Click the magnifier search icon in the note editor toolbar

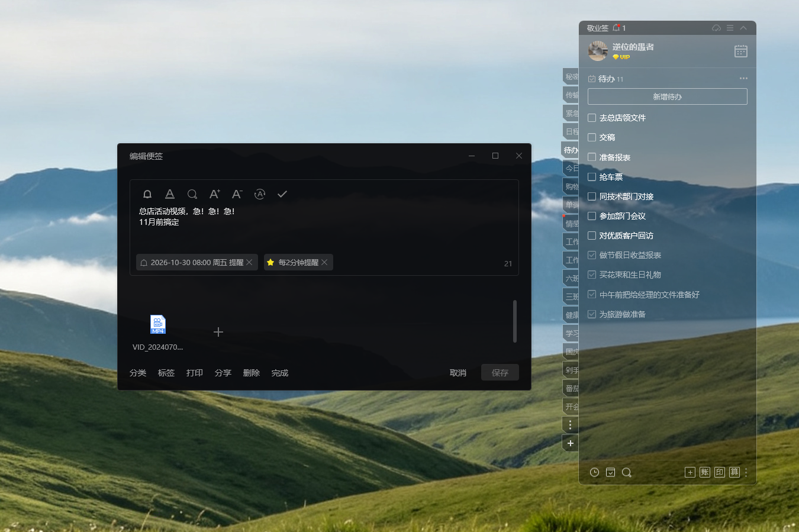(192, 194)
